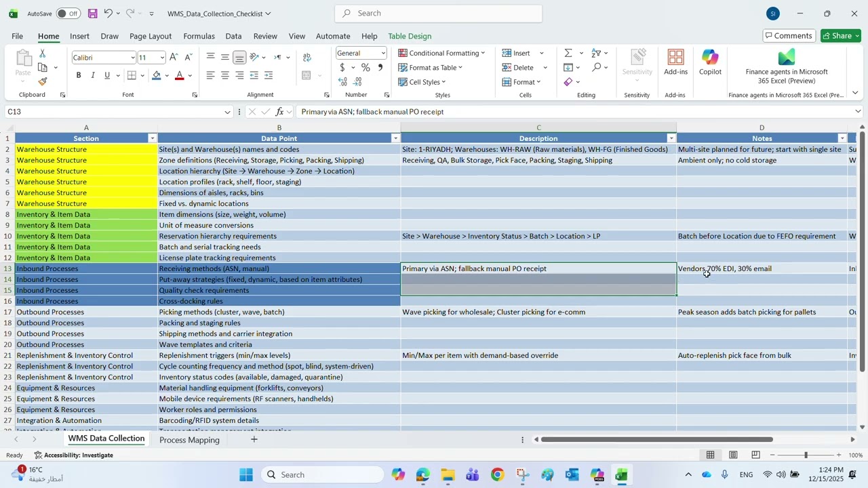
Task: Launch Copilot from the ribbon
Action: (710, 62)
